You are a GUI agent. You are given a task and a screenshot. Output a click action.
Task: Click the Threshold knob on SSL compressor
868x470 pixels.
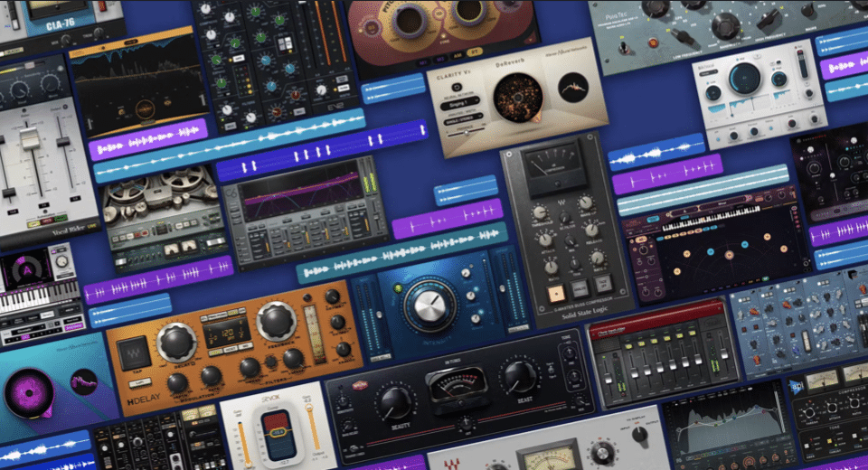539,213
